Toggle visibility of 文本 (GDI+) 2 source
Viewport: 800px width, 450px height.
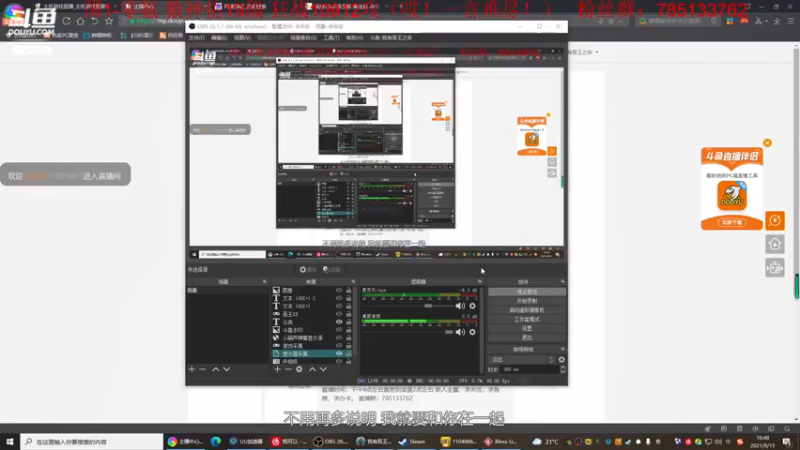click(x=339, y=298)
